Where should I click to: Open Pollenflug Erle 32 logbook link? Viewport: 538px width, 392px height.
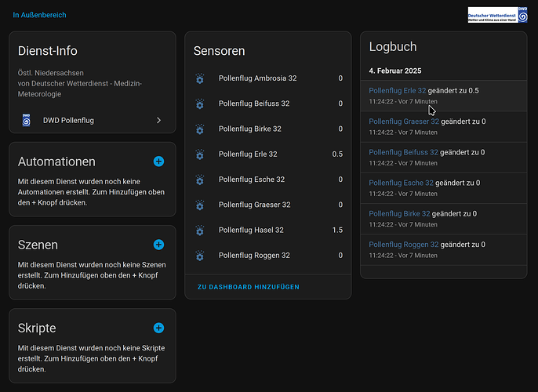click(398, 90)
